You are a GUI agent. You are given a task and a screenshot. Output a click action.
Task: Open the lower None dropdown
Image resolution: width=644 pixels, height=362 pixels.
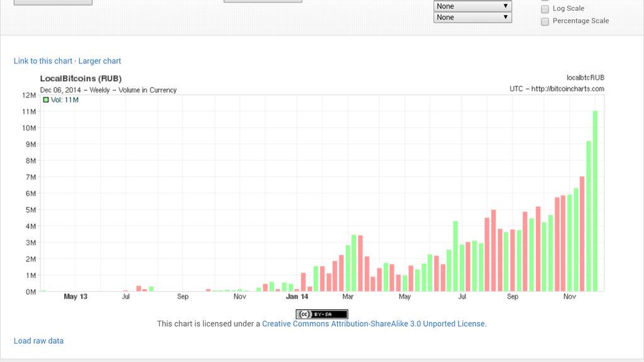tap(472, 17)
